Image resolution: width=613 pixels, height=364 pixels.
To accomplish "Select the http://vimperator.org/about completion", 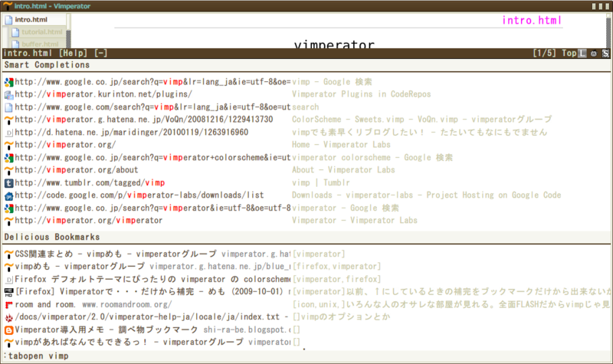I will tap(306, 170).
